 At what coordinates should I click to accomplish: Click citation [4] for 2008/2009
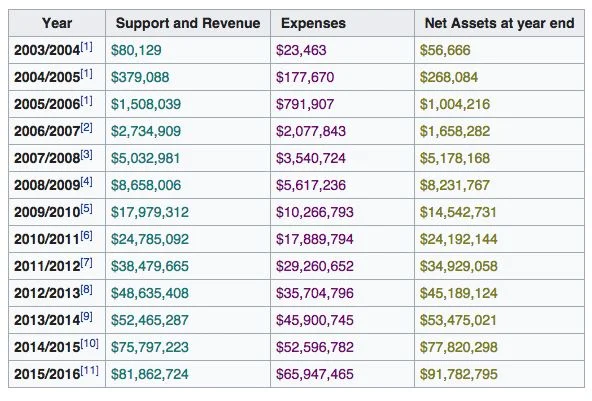[x=86, y=182]
